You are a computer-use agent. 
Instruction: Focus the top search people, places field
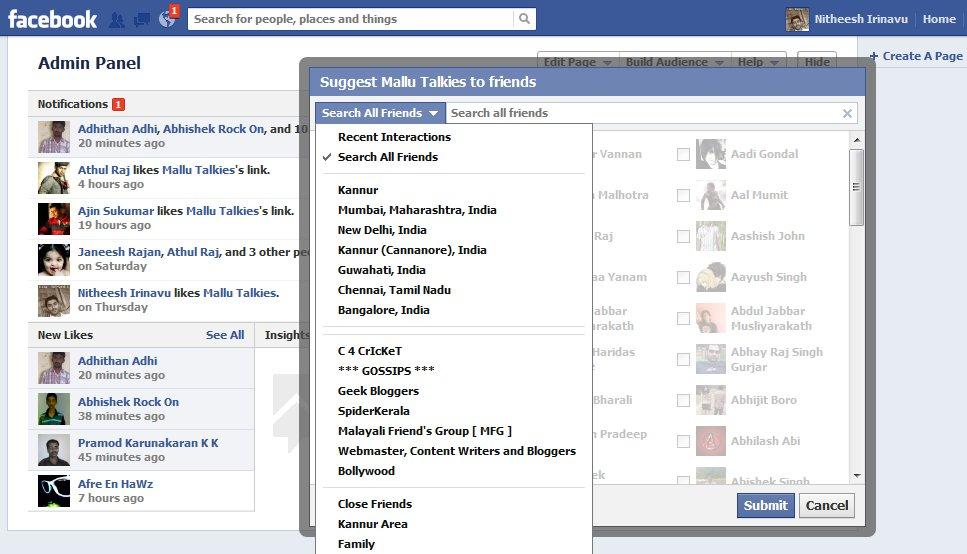point(350,19)
